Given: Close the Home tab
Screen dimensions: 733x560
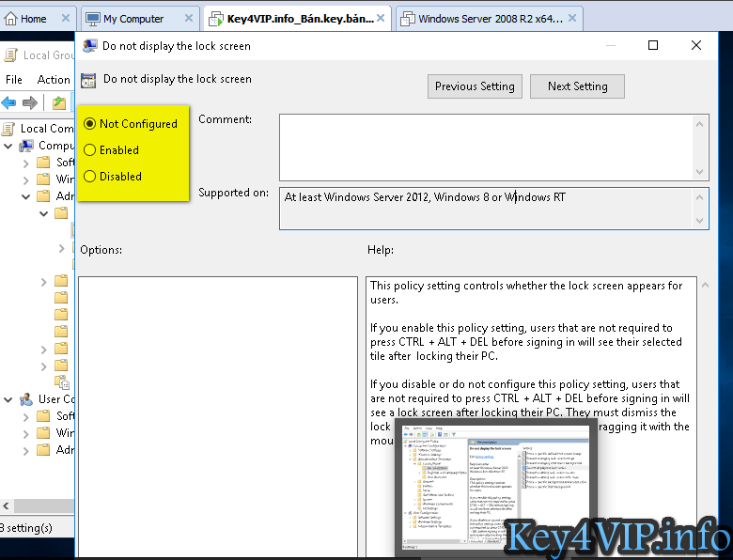Looking at the screenshot, I should [x=66, y=18].
